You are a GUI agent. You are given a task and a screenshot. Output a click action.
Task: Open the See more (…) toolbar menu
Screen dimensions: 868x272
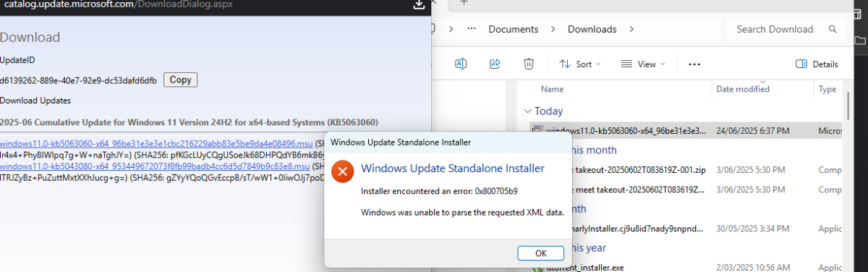694,64
